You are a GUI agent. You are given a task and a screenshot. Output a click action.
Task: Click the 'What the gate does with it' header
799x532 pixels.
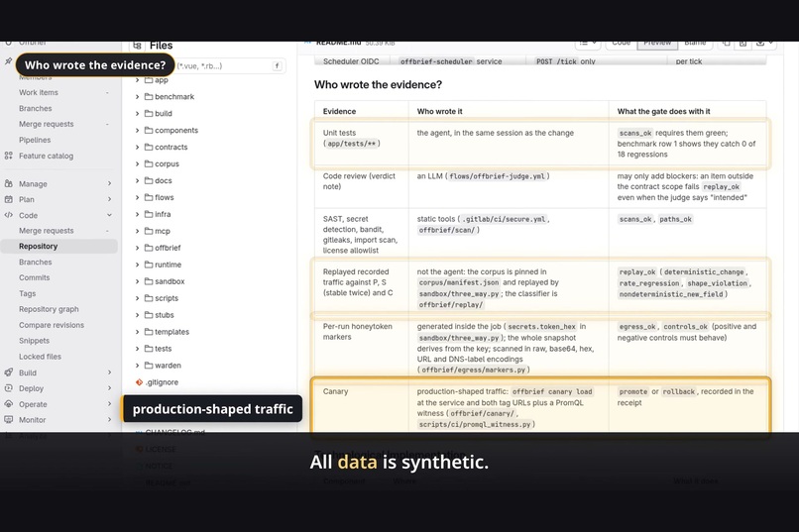click(x=663, y=112)
